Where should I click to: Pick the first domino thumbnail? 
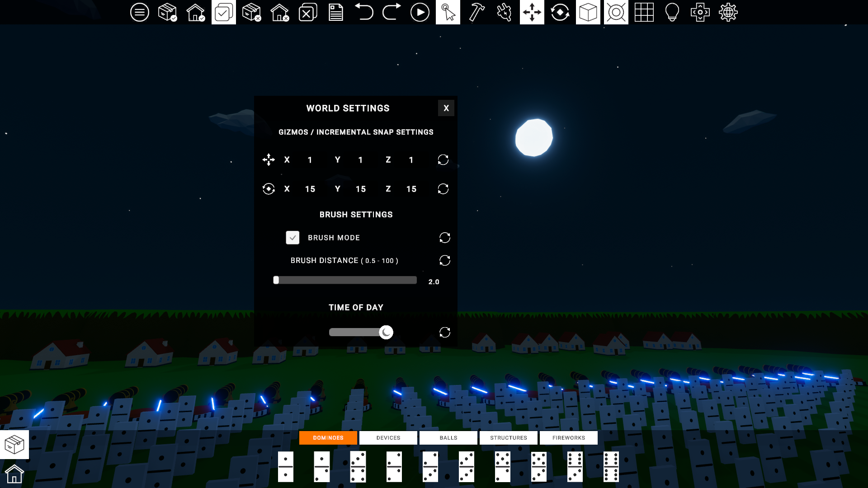pyautogui.click(x=285, y=466)
